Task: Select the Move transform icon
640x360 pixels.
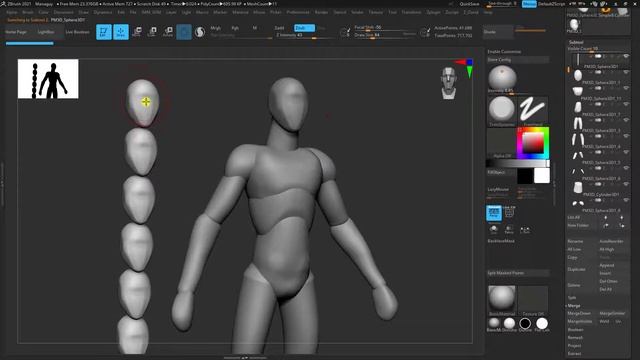Action: point(137,32)
